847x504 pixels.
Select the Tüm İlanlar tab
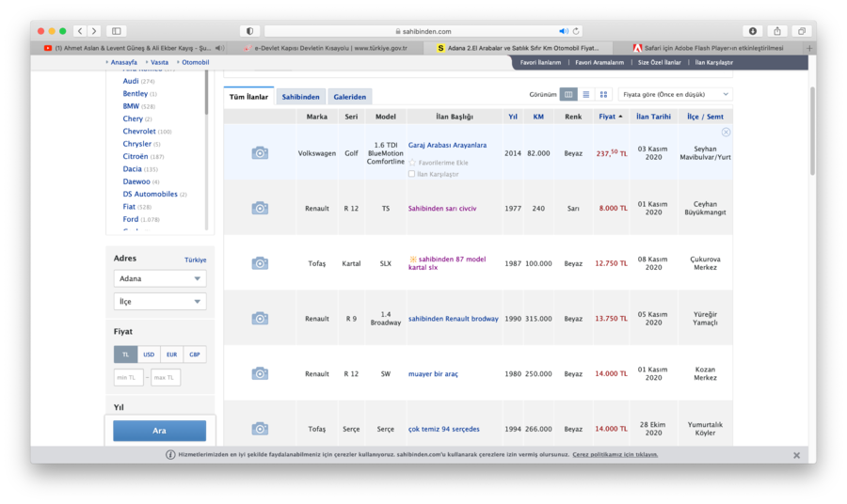point(248,97)
